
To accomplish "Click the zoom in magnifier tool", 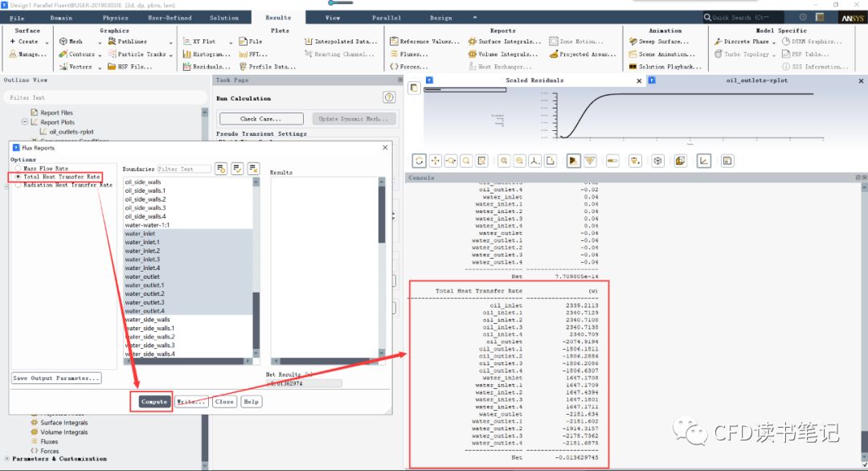I will point(504,161).
